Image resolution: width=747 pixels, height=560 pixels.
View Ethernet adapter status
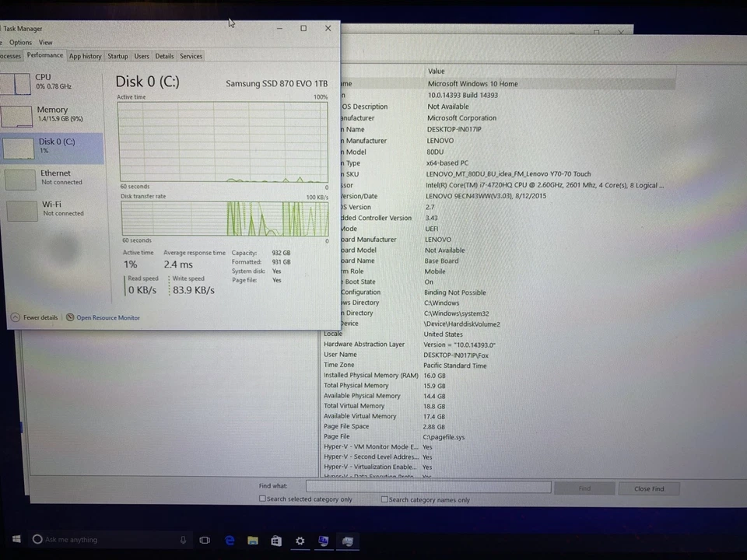(x=54, y=177)
